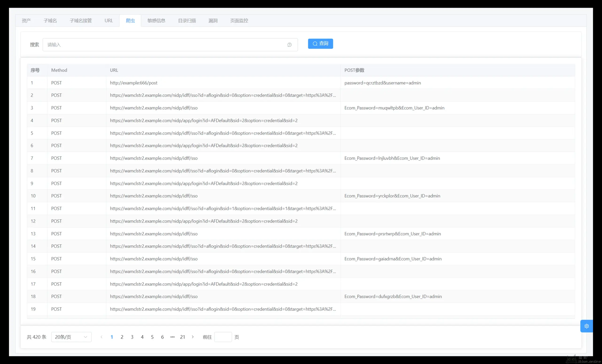Switch to the 子域名 tab
This screenshot has width=602, height=364.
50,21
